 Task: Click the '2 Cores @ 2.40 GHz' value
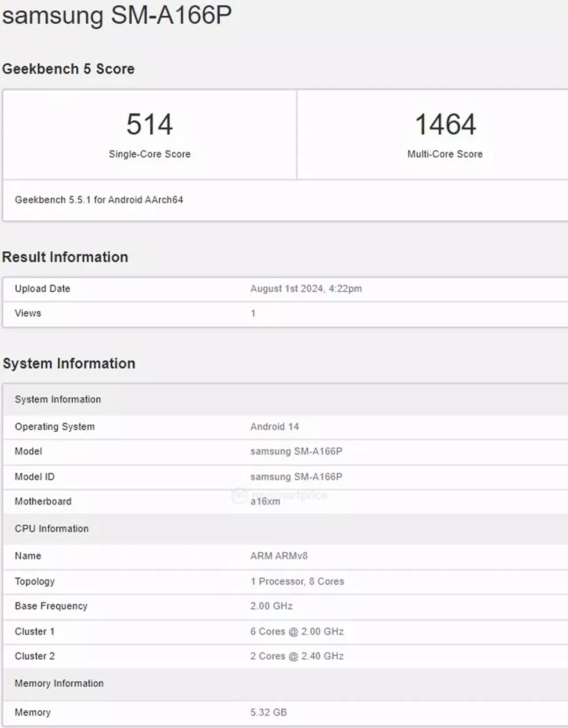coord(297,656)
